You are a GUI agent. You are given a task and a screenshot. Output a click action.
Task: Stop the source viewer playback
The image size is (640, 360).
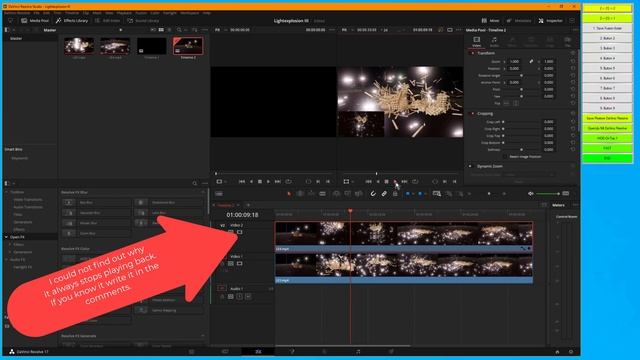(x=260, y=182)
